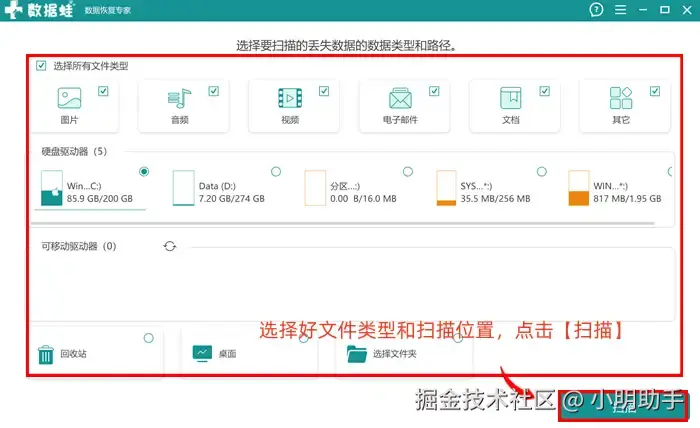Click the 回收站 recycle bin icon
700x428 pixels.
[x=46, y=355]
